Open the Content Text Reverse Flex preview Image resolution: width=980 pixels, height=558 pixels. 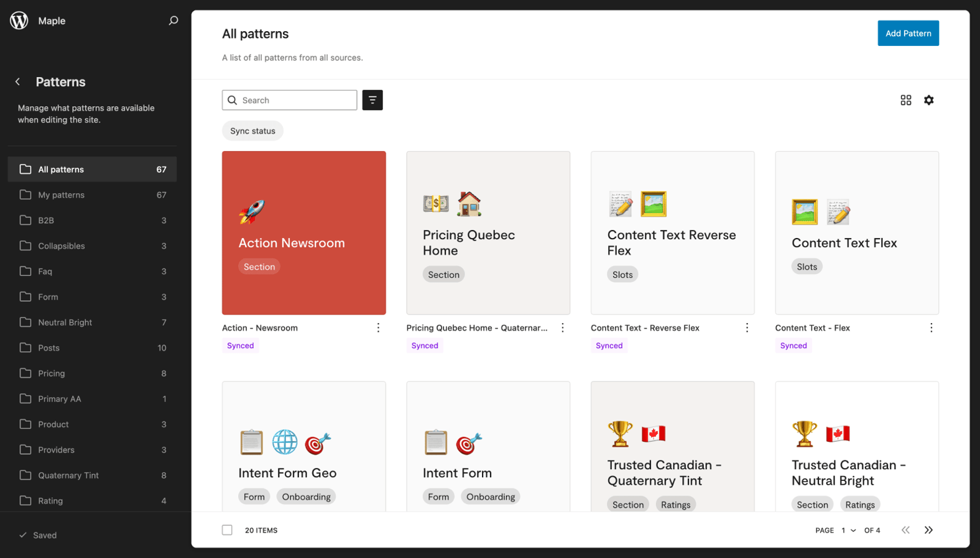point(673,233)
